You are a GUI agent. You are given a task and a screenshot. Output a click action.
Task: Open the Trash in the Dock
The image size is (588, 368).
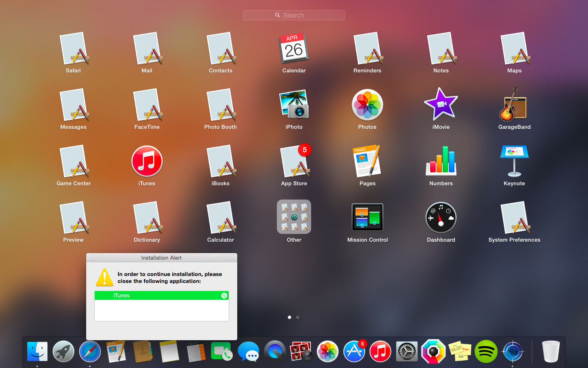[x=551, y=352]
